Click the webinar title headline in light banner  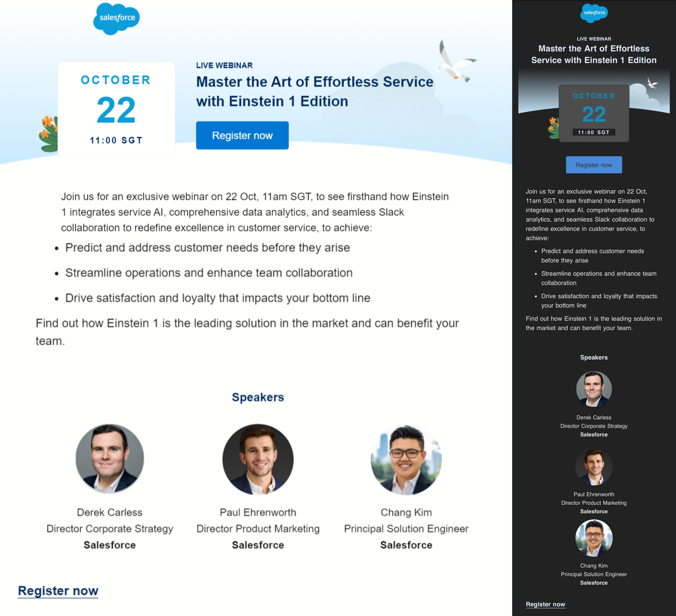click(314, 91)
